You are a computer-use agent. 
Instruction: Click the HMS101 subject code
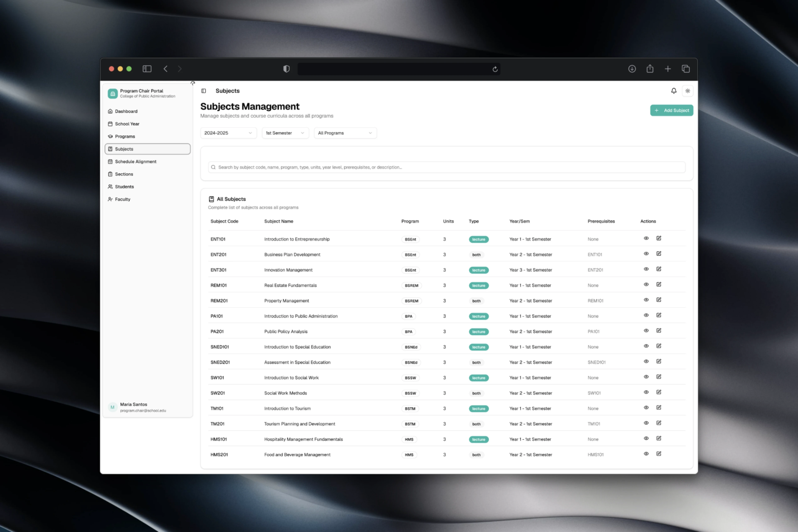click(218, 439)
